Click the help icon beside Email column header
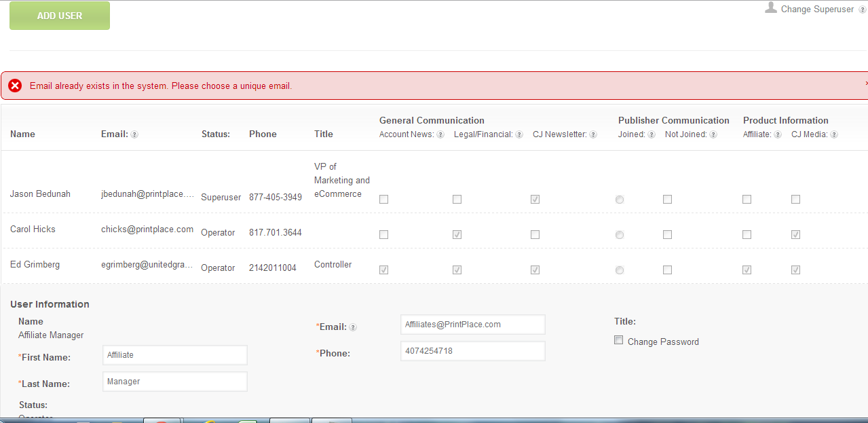This screenshot has width=868, height=423. pyautogui.click(x=134, y=134)
